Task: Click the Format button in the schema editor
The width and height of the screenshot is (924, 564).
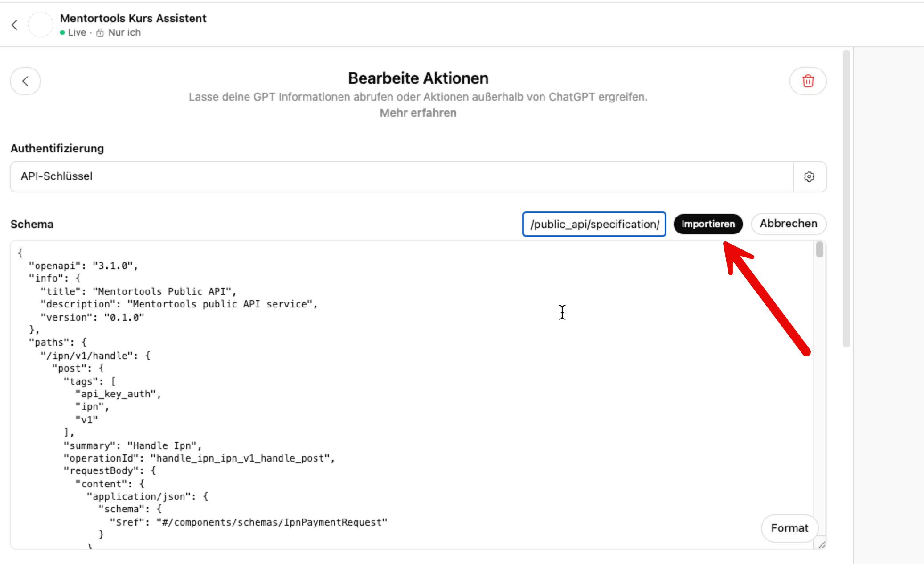Action: pos(789,528)
